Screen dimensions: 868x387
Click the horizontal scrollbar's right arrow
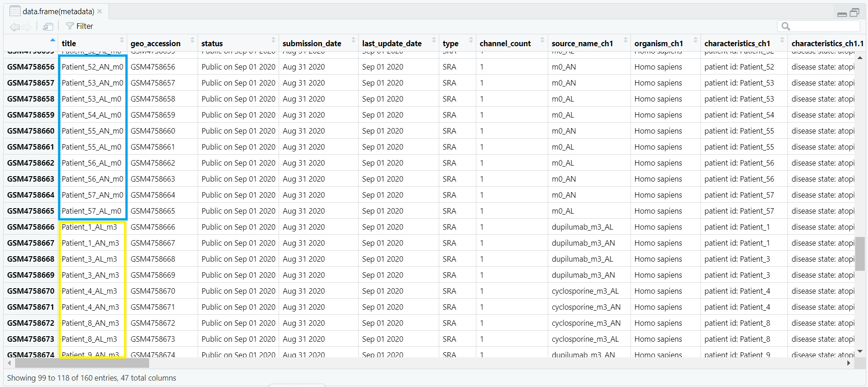849,363
